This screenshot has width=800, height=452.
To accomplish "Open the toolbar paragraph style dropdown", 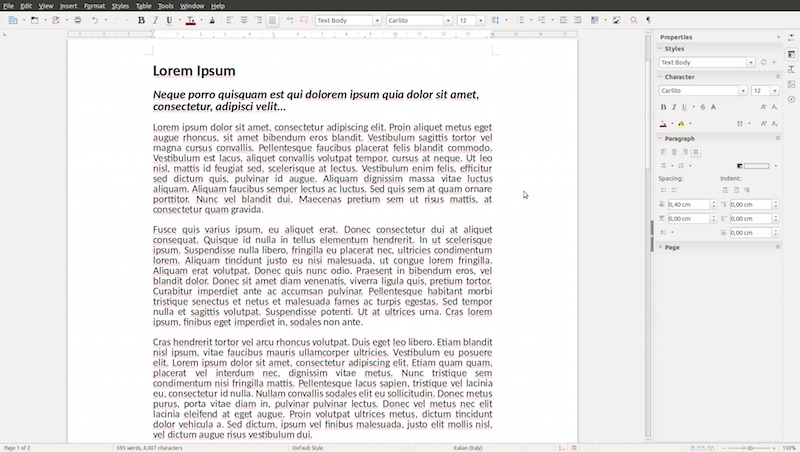I will [x=377, y=20].
